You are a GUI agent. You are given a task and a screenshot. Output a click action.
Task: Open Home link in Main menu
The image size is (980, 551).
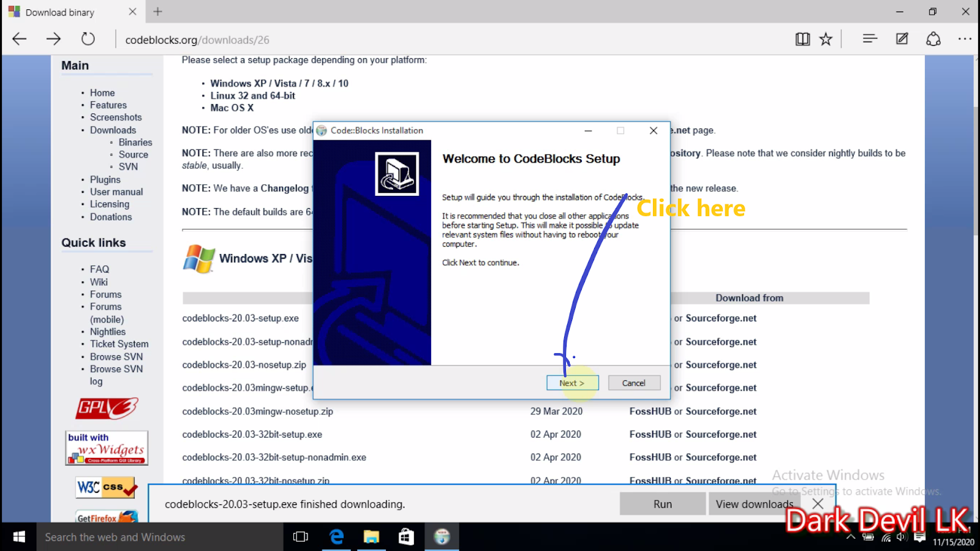102,92
